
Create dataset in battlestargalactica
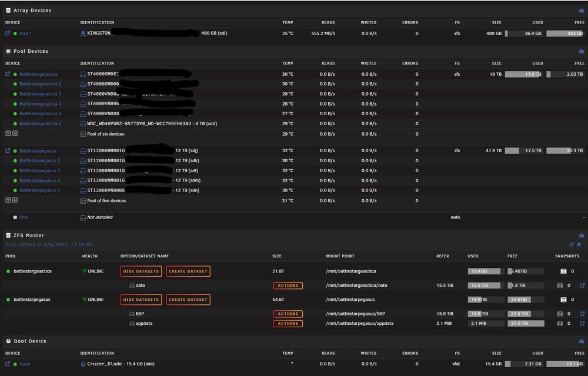pos(188,271)
